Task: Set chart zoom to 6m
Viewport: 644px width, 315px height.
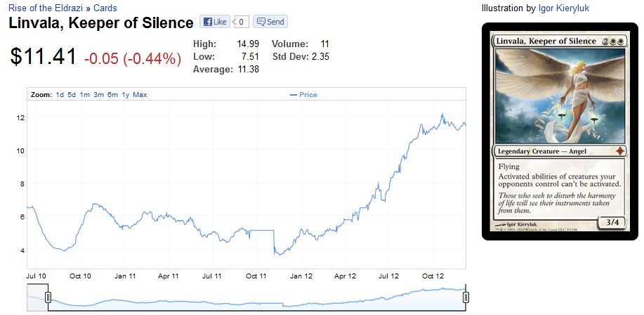Action: [x=112, y=95]
